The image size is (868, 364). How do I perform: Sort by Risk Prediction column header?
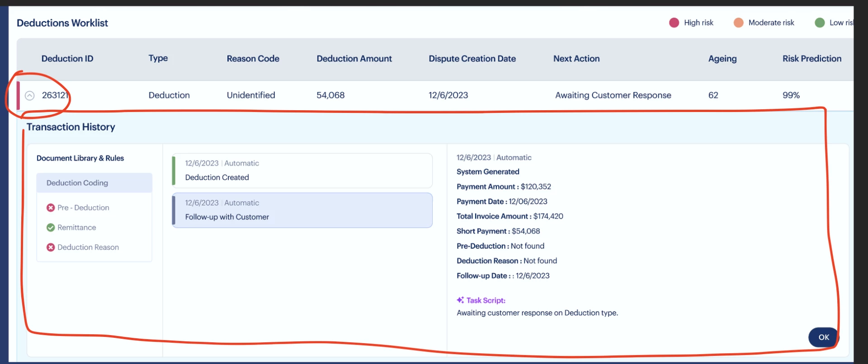click(812, 59)
